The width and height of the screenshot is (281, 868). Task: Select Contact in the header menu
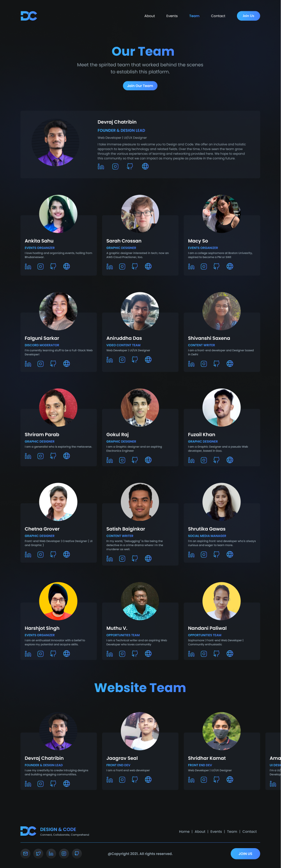pyautogui.click(x=218, y=16)
